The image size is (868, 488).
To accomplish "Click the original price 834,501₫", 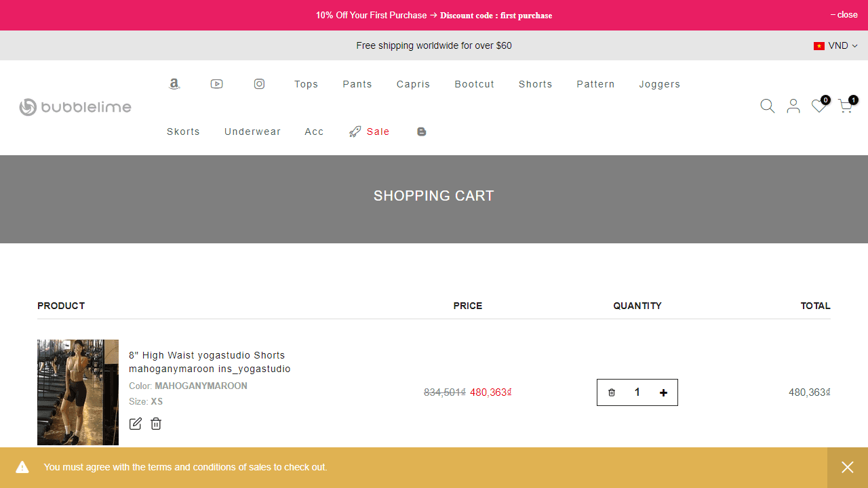I will pos(445,392).
